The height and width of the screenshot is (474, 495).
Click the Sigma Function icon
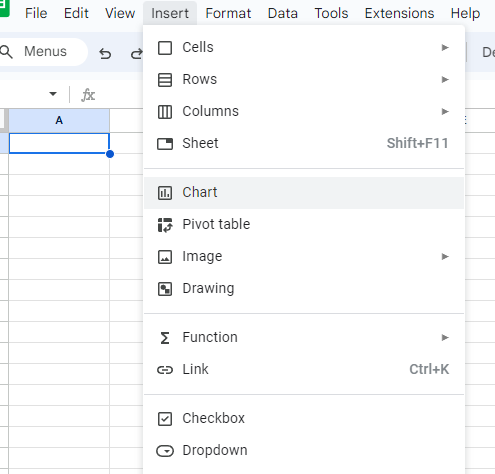pos(165,338)
